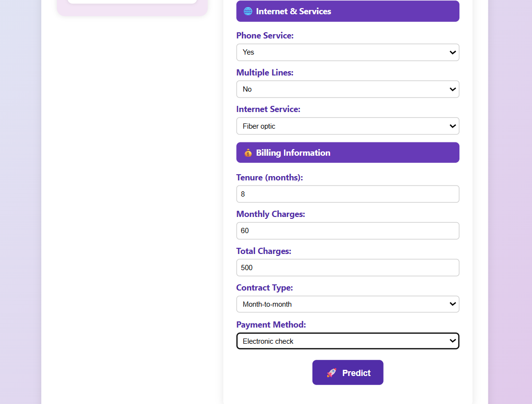Select the Total Charges input box

(348, 268)
